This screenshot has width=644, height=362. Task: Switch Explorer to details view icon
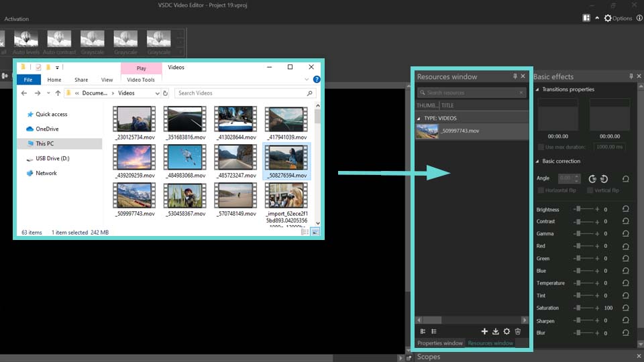click(x=305, y=233)
